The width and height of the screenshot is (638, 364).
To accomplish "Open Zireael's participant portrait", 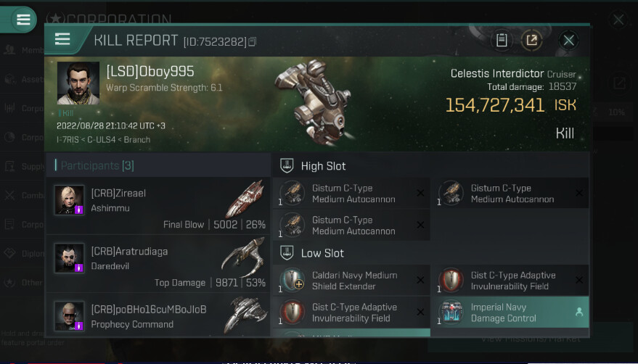I will 70,199.
